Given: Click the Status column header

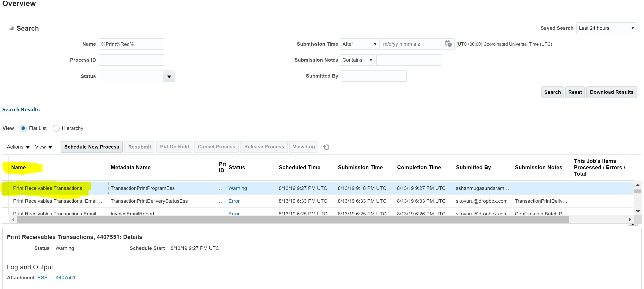Looking at the screenshot, I should (237, 167).
